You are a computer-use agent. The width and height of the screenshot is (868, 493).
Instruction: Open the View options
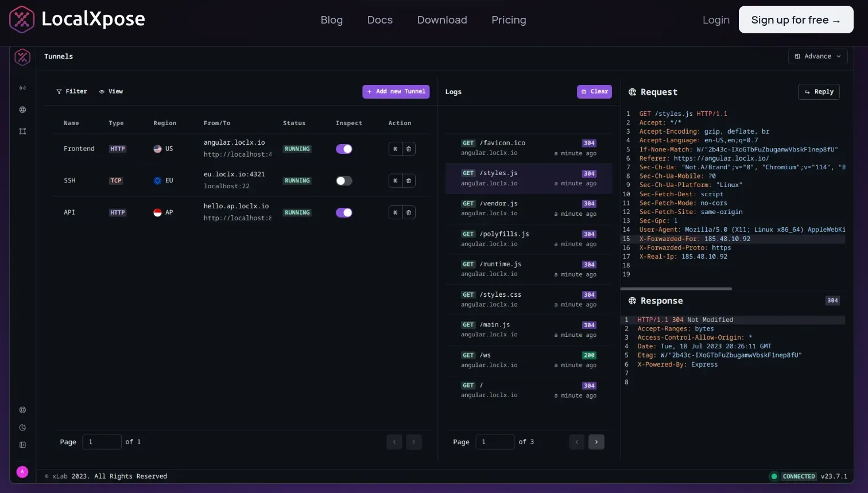[x=111, y=91]
